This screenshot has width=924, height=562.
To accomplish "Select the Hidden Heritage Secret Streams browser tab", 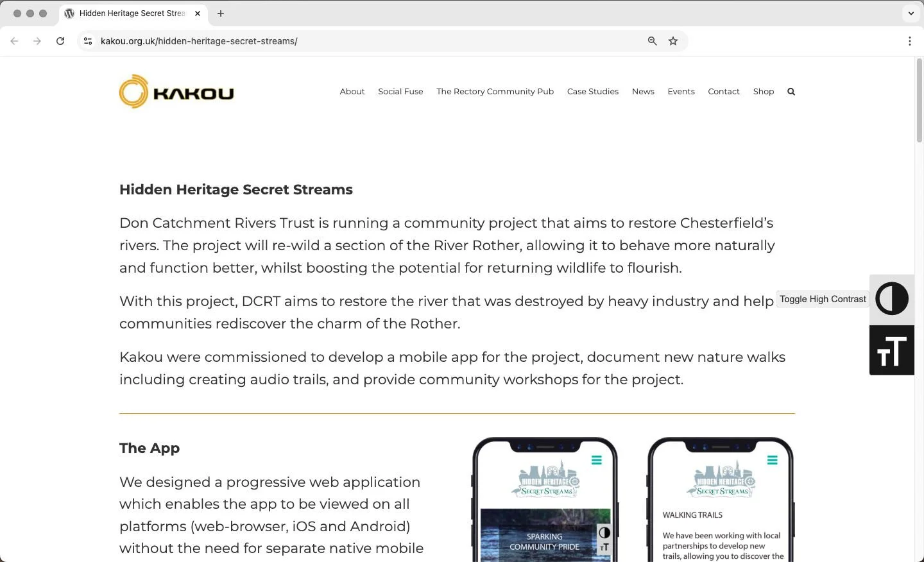I will (x=134, y=13).
